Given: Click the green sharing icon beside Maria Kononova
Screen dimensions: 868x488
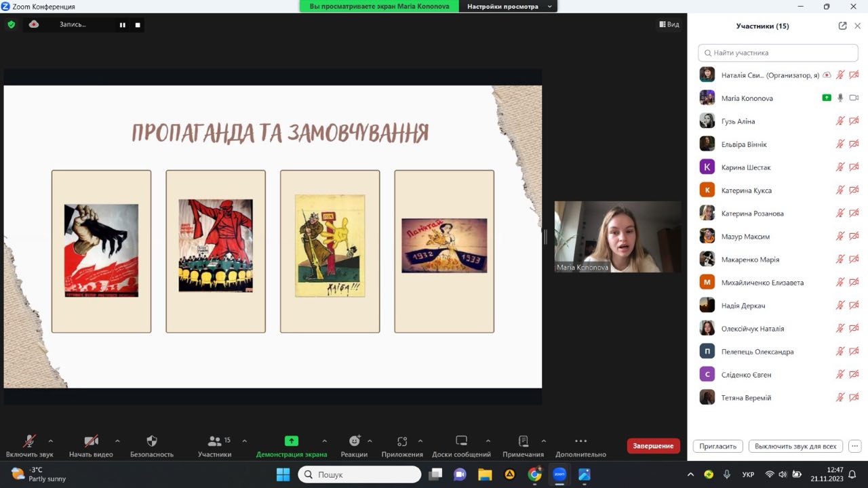Looking at the screenshot, I should point(827,98).
